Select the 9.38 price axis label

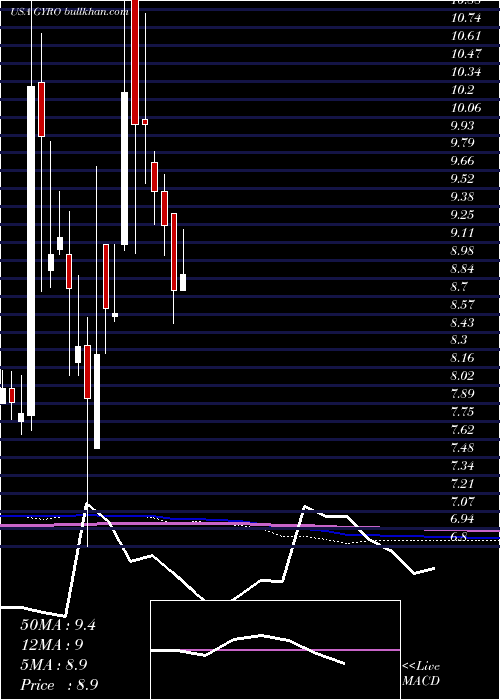(x=462, y=197)
